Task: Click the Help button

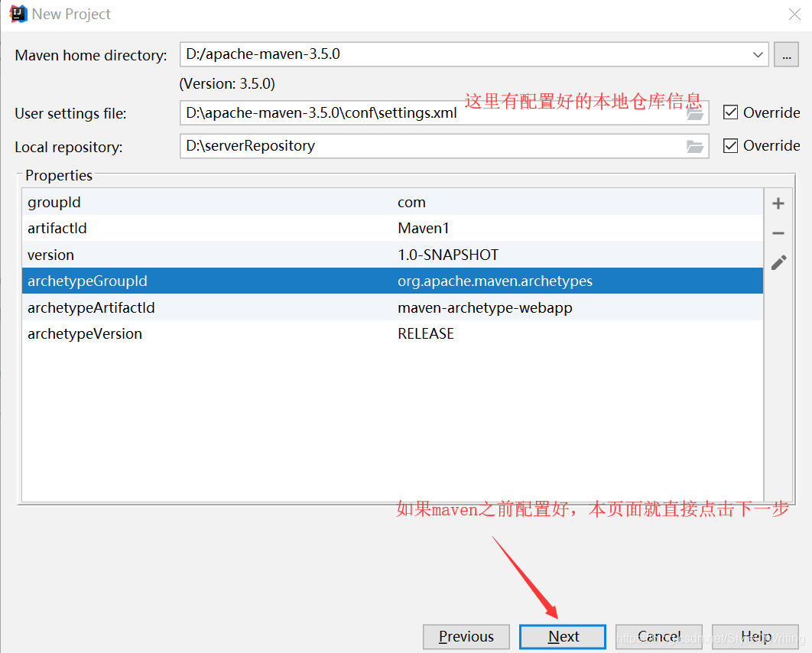Action: point(755,636)
